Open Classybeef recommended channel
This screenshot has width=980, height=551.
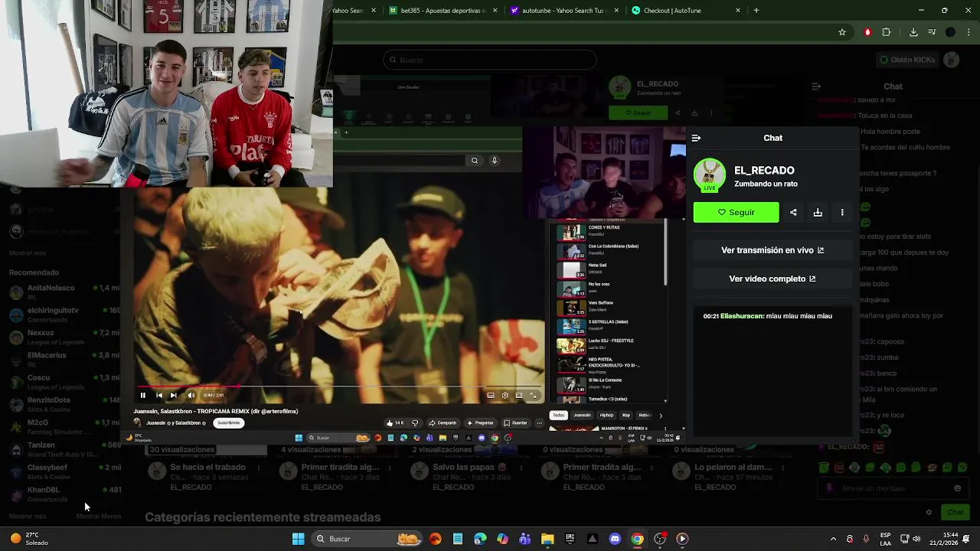coord(64,471)
